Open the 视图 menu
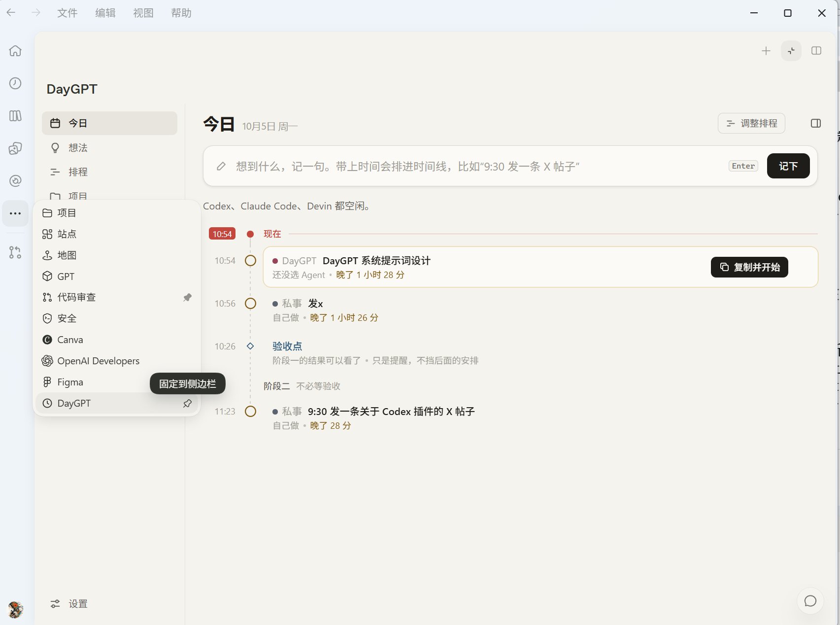This screenshot has height=625, width=840. click(x=143, y=13)
